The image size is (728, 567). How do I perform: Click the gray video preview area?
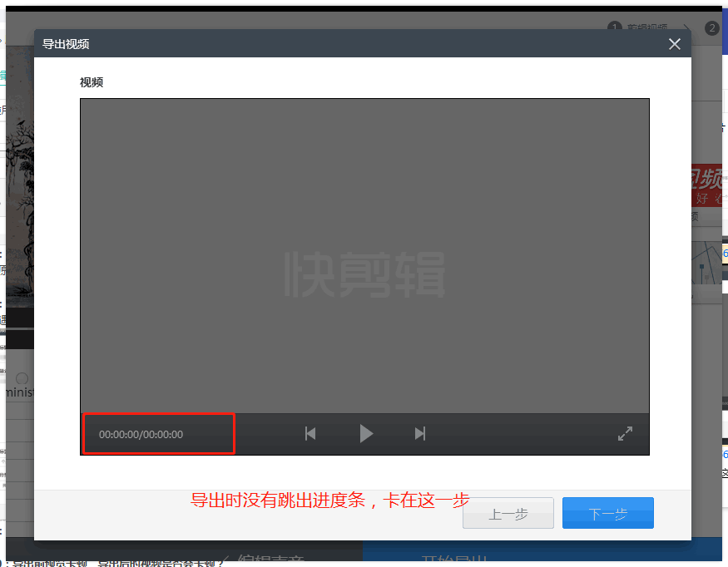pyautogui.click(x=364, y=256)
